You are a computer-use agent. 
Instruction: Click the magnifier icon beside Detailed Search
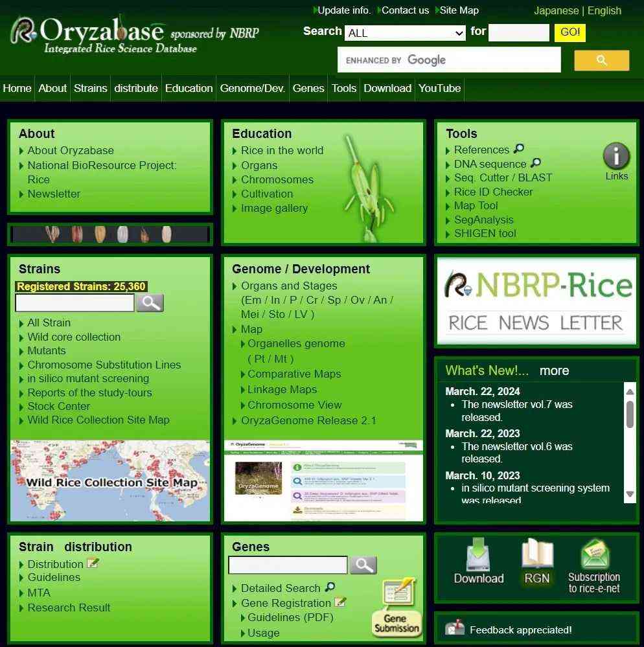(x=330, y=587)
